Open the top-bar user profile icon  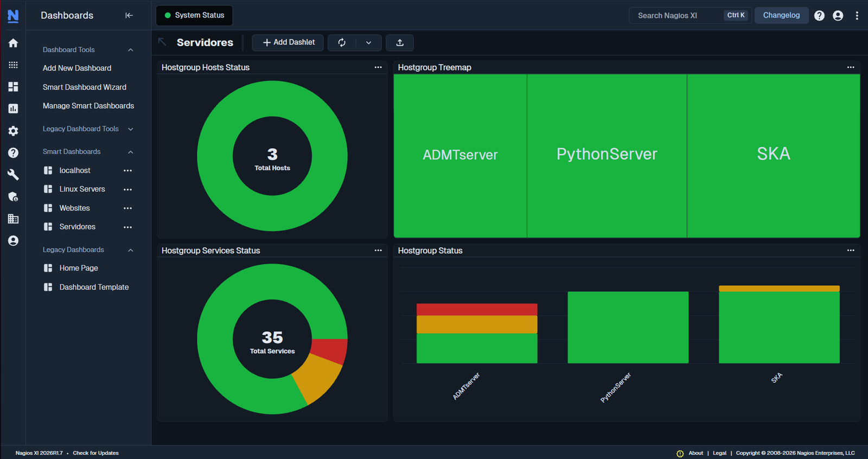click(x=838, y=16)
